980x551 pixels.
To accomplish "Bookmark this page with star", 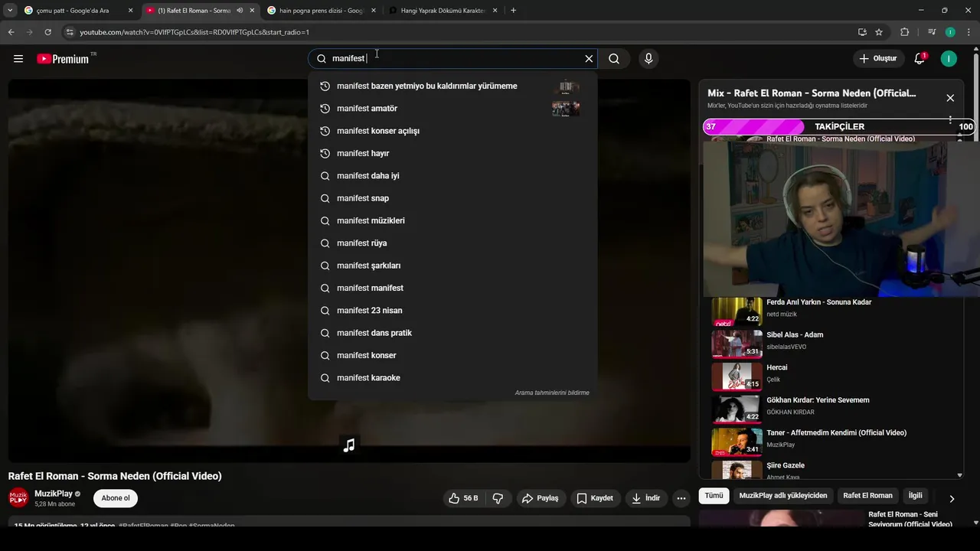I will [x=879, y=32].
